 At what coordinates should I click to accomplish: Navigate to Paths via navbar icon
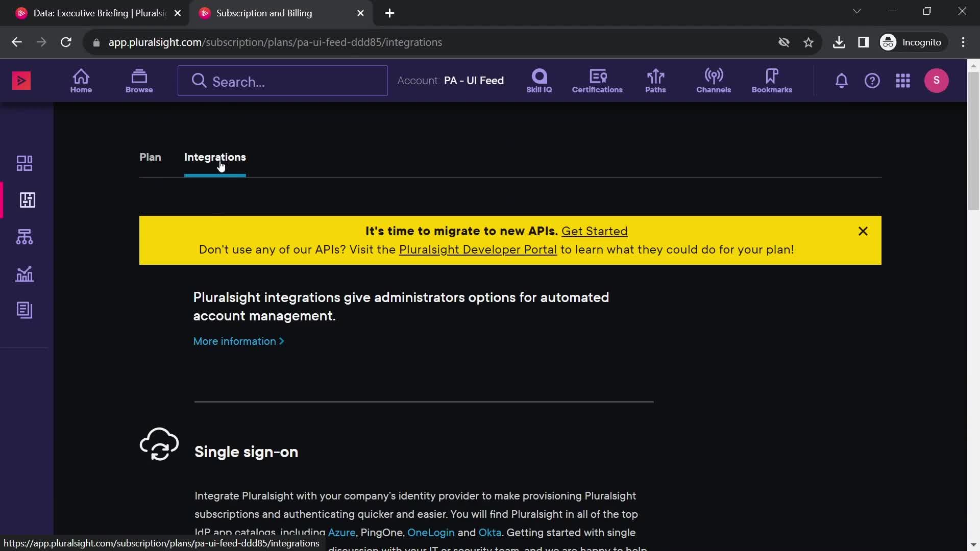[655, 80]
